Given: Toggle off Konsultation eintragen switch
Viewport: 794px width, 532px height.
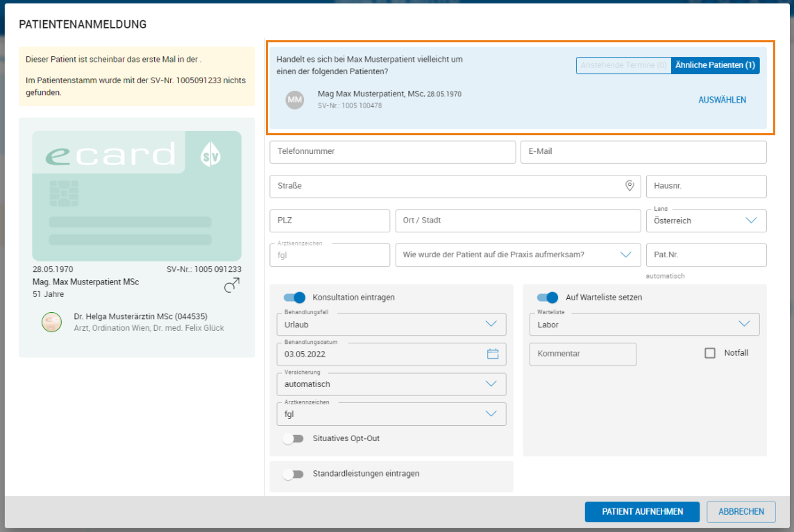Looking at the screenshot, I should [x=294, y=298].
